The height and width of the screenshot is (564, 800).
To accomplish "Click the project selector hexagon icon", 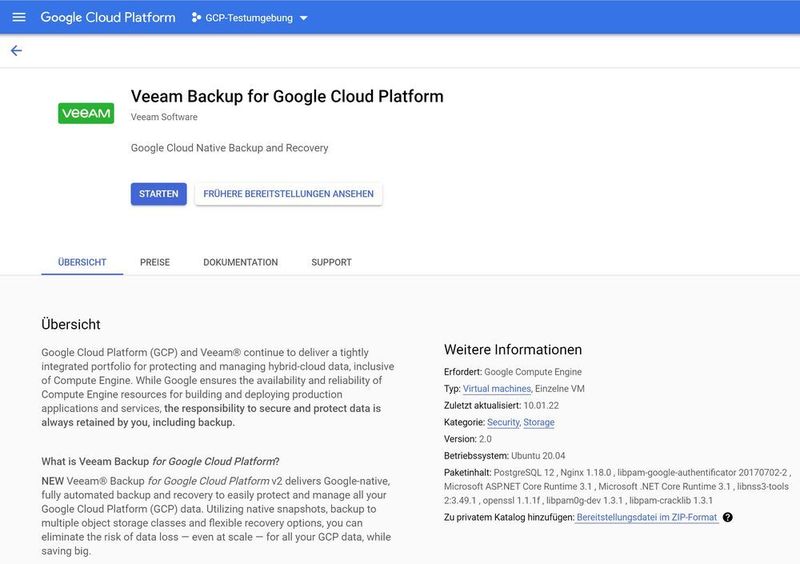I will (x=196, y=18).
